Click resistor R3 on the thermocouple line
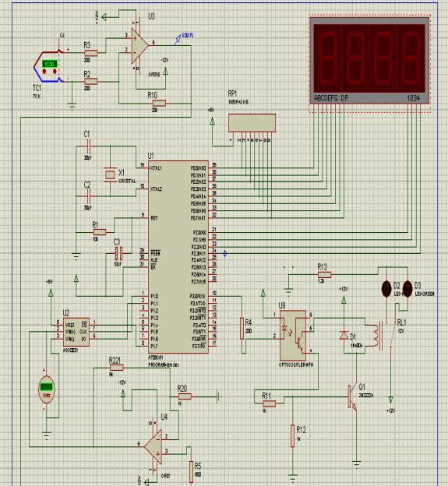 click(x=91, y=53)
